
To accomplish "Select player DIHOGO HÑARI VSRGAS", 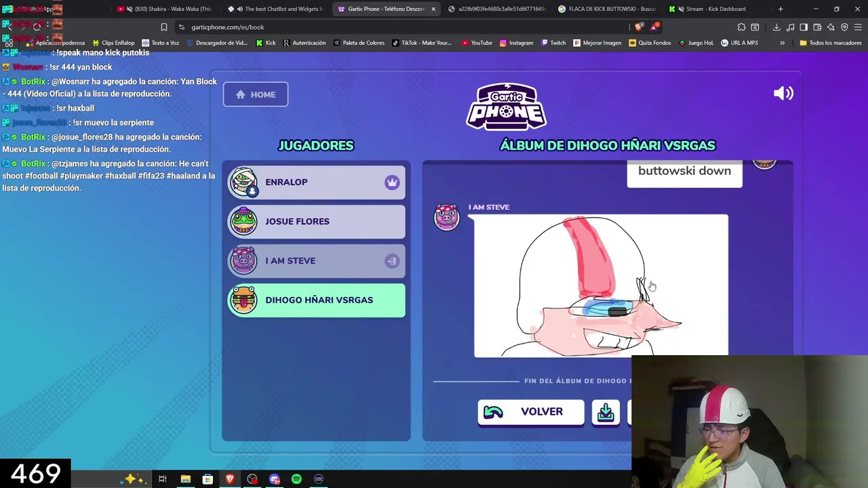I will [316, 300].
